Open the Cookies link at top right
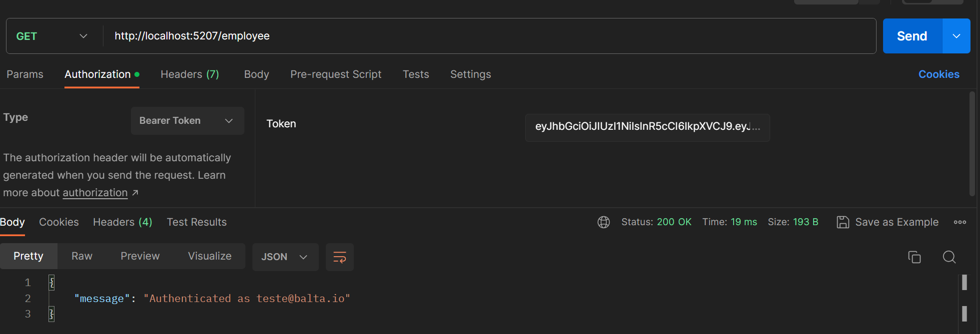This screenshot has width=980, height=334. (x=939, y=74)
